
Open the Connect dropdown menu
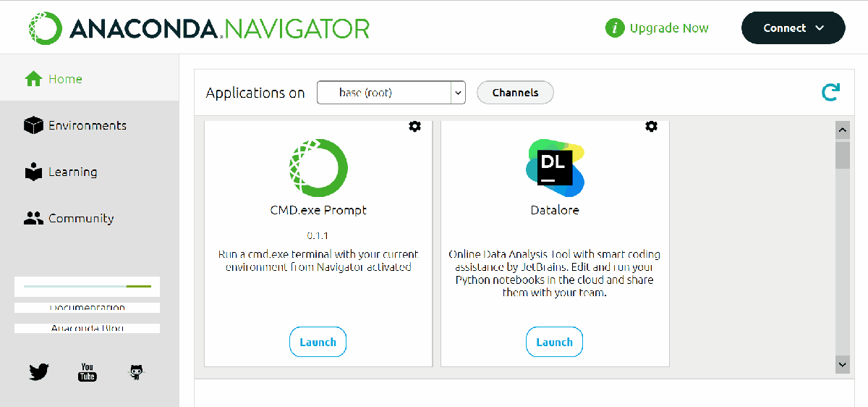tap(793, 28)
